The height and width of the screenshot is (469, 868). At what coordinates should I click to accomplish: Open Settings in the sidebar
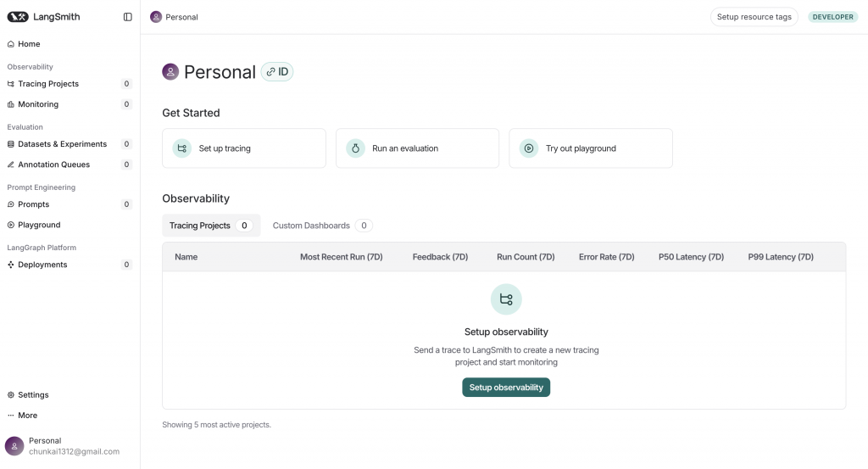click(x=70, y=395)
